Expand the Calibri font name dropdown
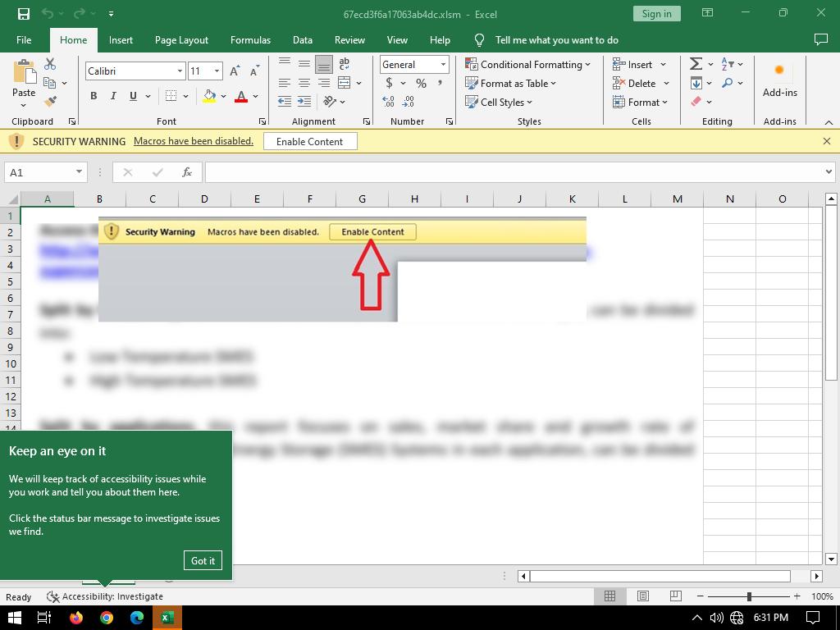The height and width of the screenshot is (630, 840). (180, 71)
